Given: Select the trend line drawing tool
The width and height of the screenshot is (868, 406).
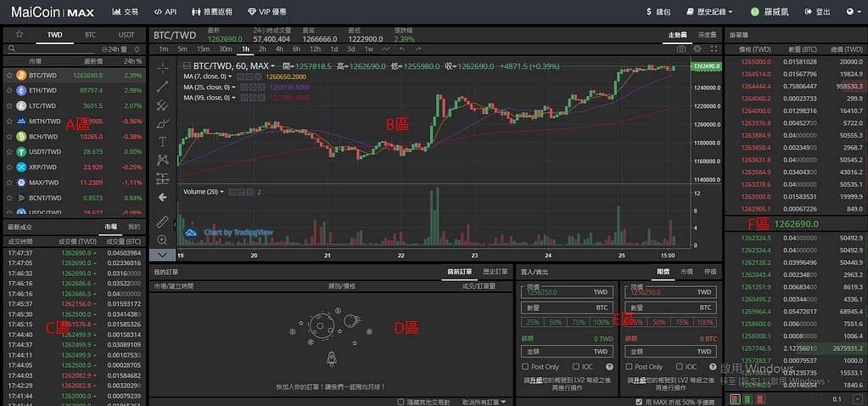Looking at the screenshot, I should coord(162,87).
